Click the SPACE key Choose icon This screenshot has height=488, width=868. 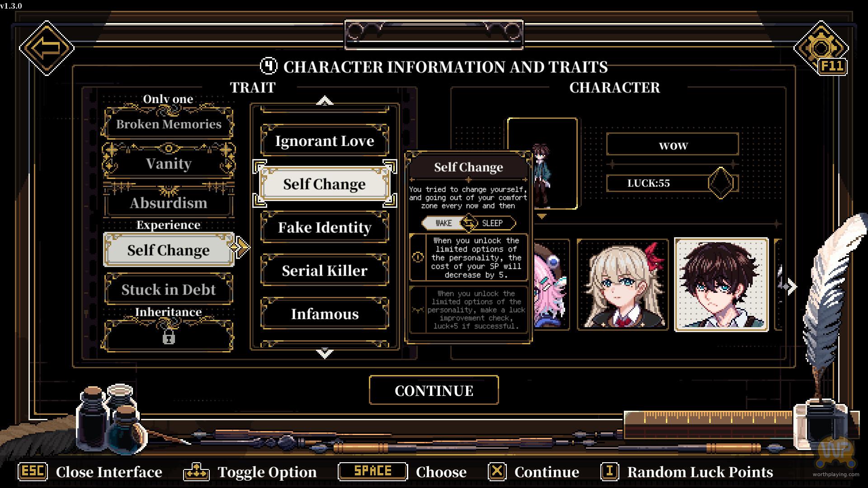[x=373, y=471]
